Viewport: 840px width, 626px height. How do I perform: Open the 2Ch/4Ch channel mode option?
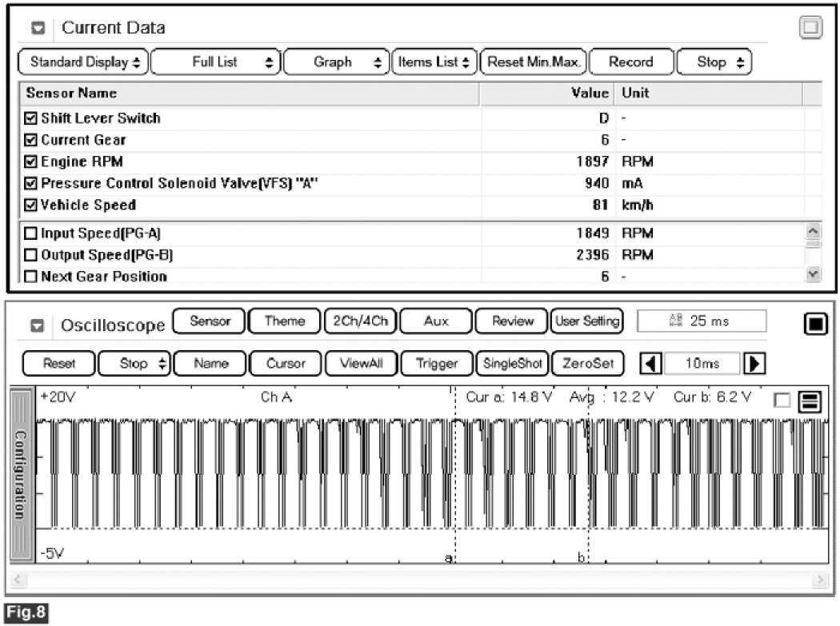(360, 321)
